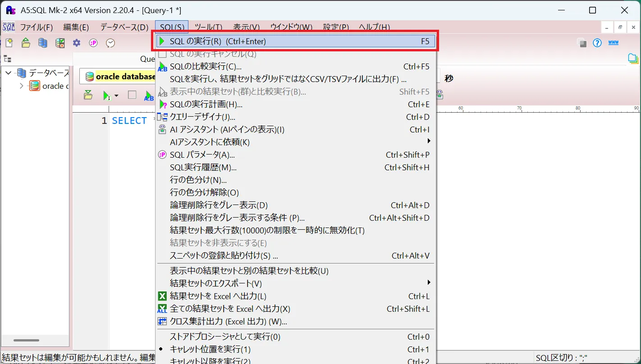Viewport: 641px width, 364px height.
Task: Click the open file folder toolbar icon
Action: tap(26, 43)
